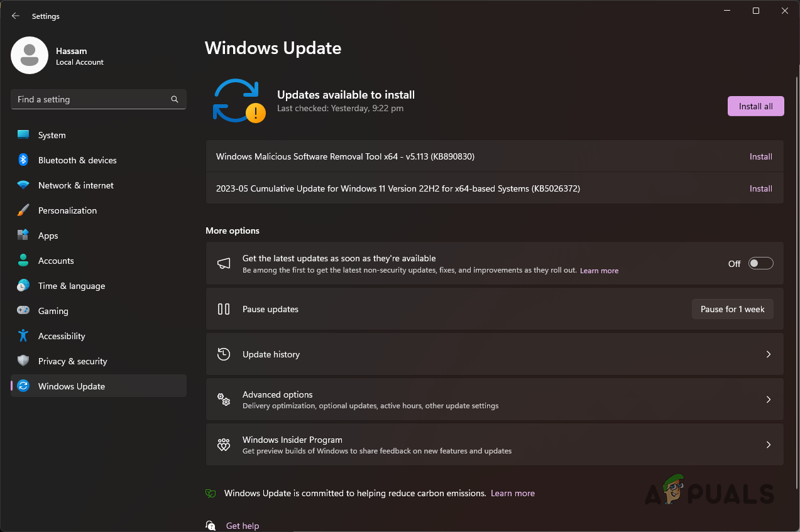Open Privacy & security settings
Screen dimensions: 800x532
[x=72, y=361]
